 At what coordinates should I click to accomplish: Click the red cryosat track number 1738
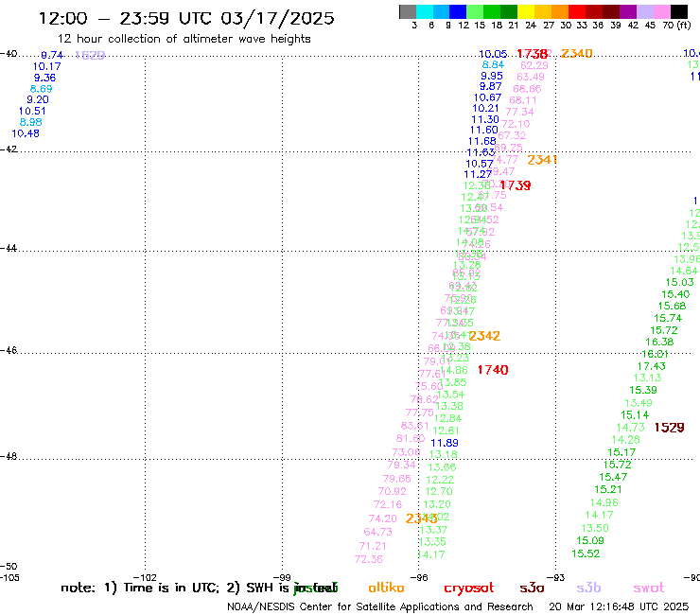533,54
